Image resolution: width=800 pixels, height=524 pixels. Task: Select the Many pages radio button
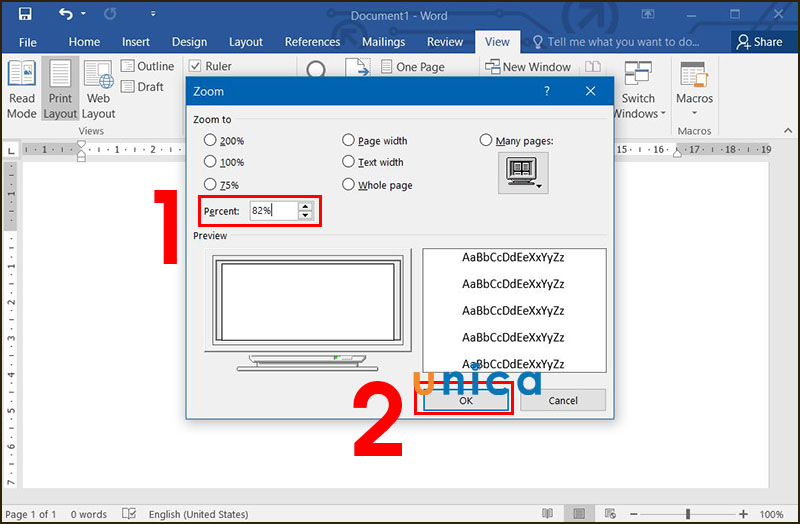tap(486, 140)
